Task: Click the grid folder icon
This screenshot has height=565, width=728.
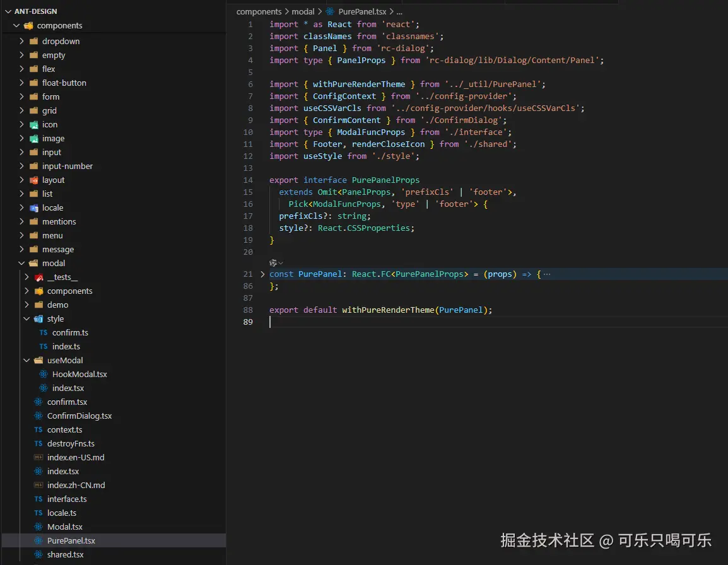Action: (34, 110)
